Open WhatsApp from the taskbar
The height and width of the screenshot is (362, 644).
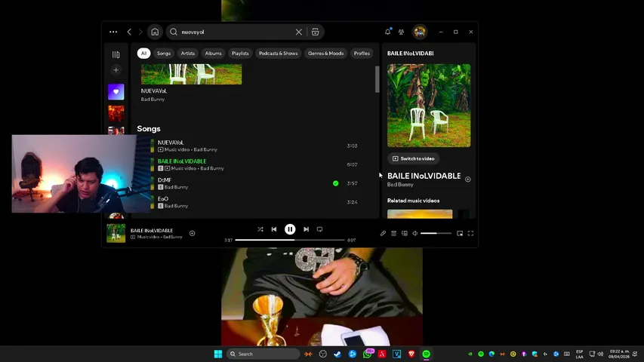(367, 354)
